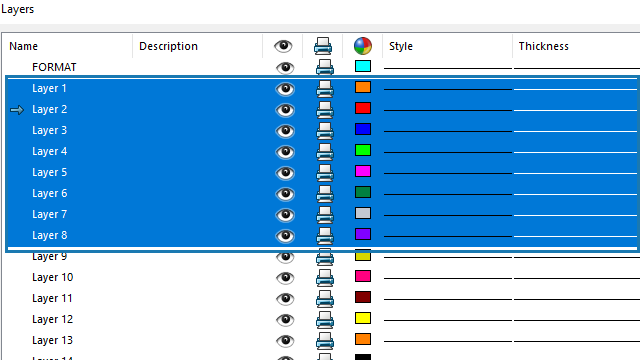640x360 pixels.
Task: Open the line style for Layer 13
Action: pos(447,341)
